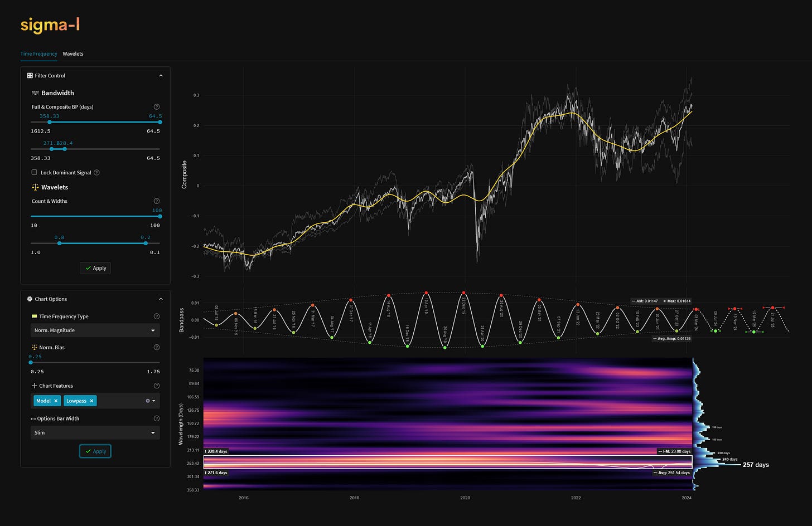Click the 'AM: 0.01147' legend entry
Image resolution: width=812 pixels, height=526 pixels.
pyautogui.click(x=645, y=301)
